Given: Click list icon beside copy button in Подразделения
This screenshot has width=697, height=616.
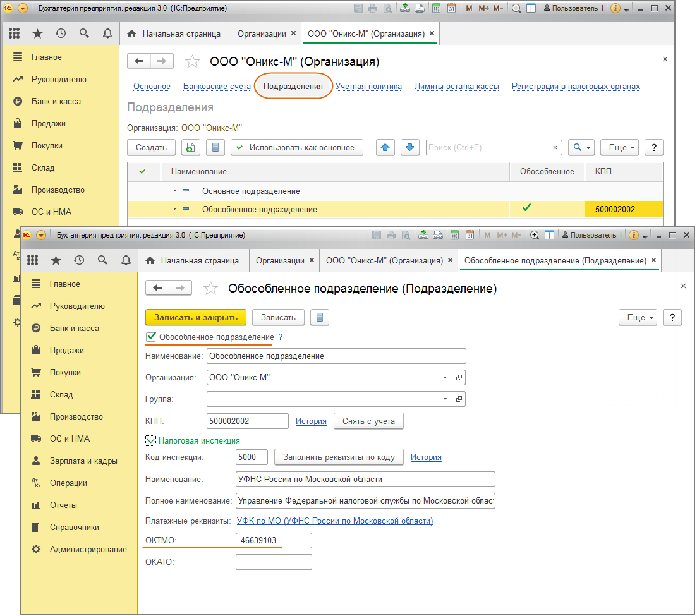Looking at the screenshot, I should [x=215, y=148].
